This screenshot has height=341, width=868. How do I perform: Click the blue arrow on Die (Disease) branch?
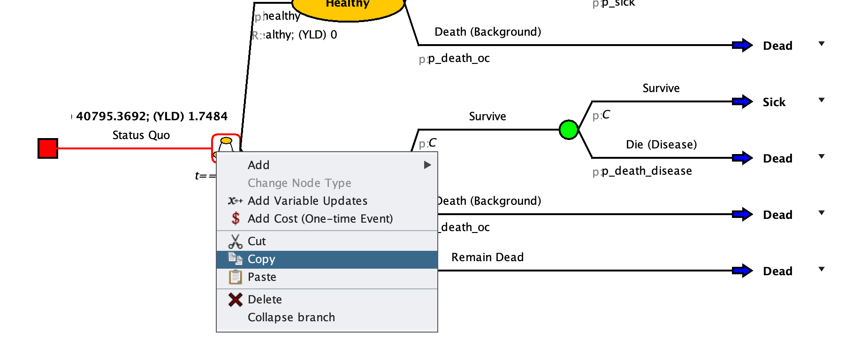[x=742, y=158]
